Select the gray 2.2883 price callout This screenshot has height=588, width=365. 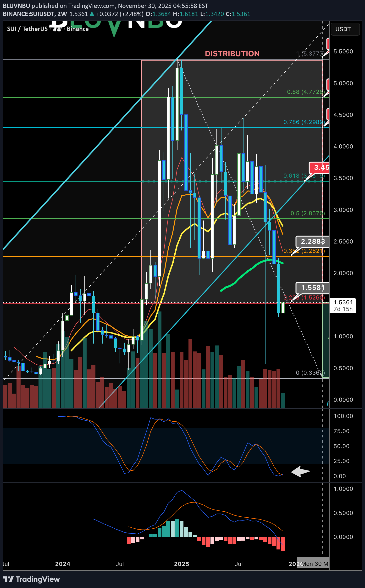pos(313,241)
